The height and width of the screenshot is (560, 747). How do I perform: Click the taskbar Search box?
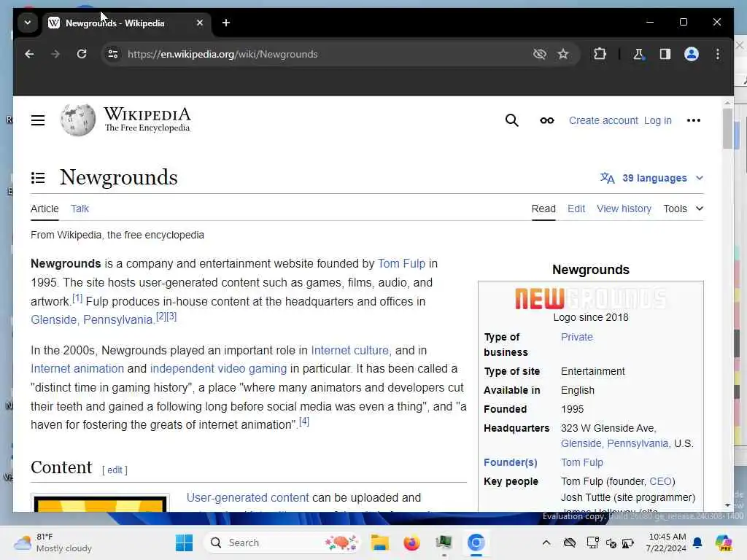click(282, 542)
